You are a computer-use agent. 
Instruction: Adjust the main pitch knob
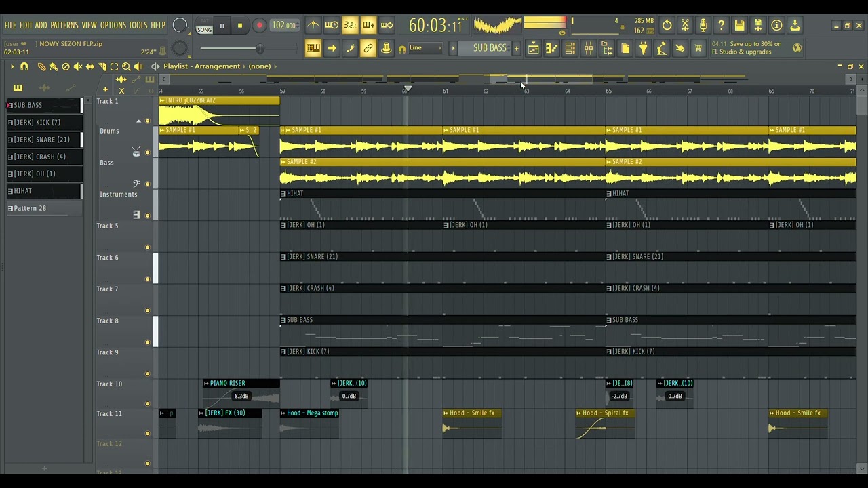click(x=180, y=48)
